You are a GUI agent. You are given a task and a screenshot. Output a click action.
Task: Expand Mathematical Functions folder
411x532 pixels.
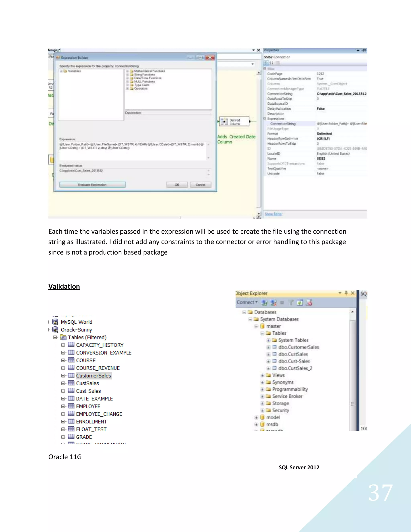pos(127,71)
